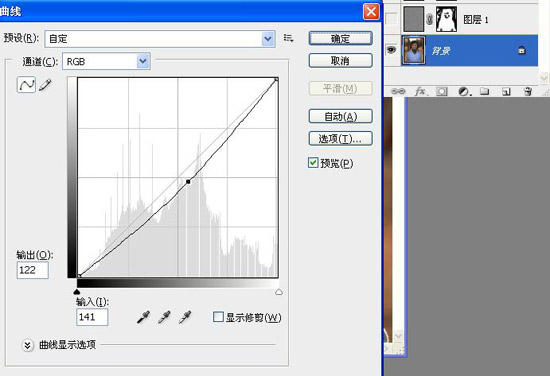Pick the white point eyedropper

(x=185, y=317)
